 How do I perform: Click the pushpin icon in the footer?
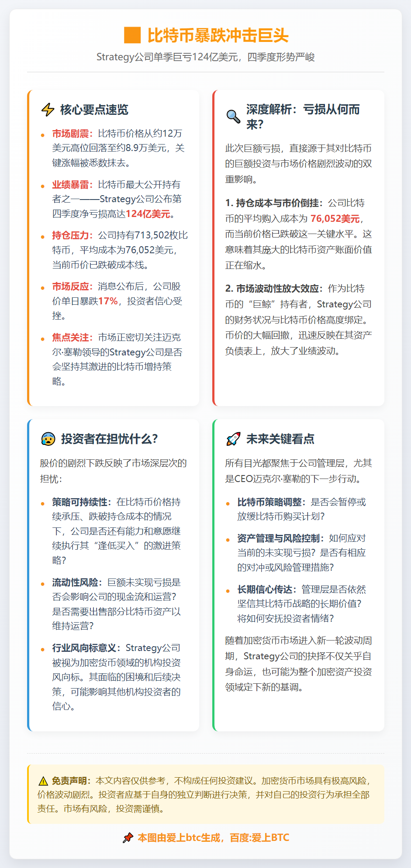click(x=128, y=838)
